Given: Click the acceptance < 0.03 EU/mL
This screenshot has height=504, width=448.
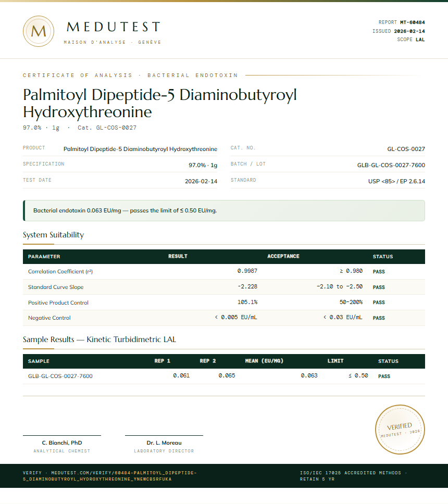Looking at the screenshot, I should (343, 317).
